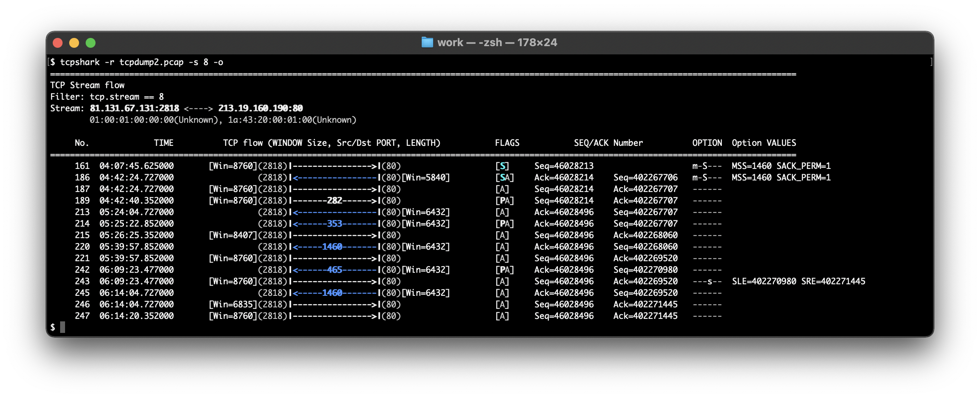The image size is (980, 398).
Task: Click the blue folder icon in title bar
Action: point(427,42)
